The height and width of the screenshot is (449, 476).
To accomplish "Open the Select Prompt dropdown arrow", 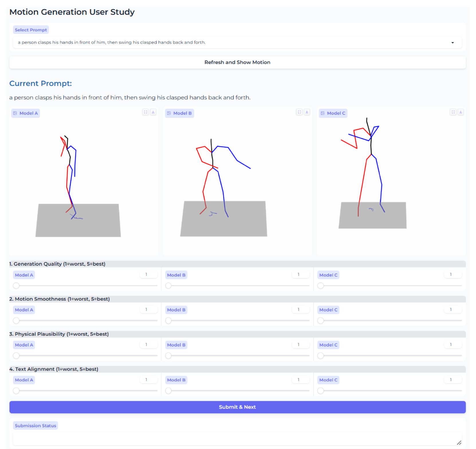I will tap(453, 43).
